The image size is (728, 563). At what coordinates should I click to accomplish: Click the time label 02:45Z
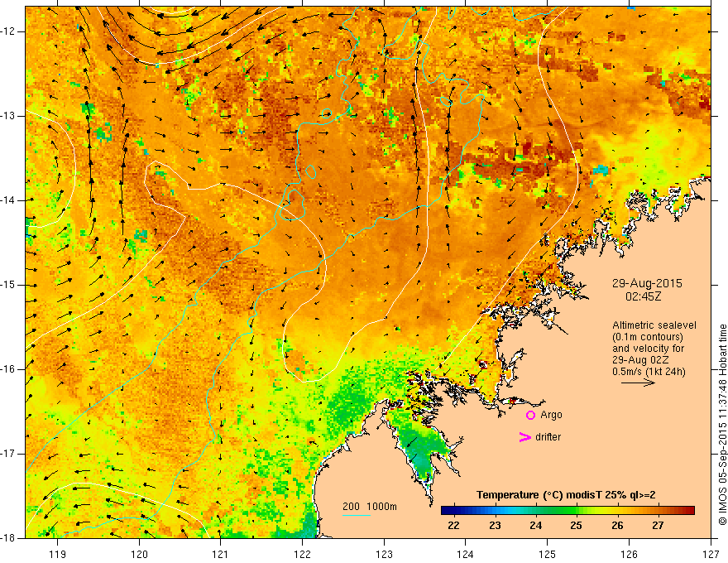[643, 296]
